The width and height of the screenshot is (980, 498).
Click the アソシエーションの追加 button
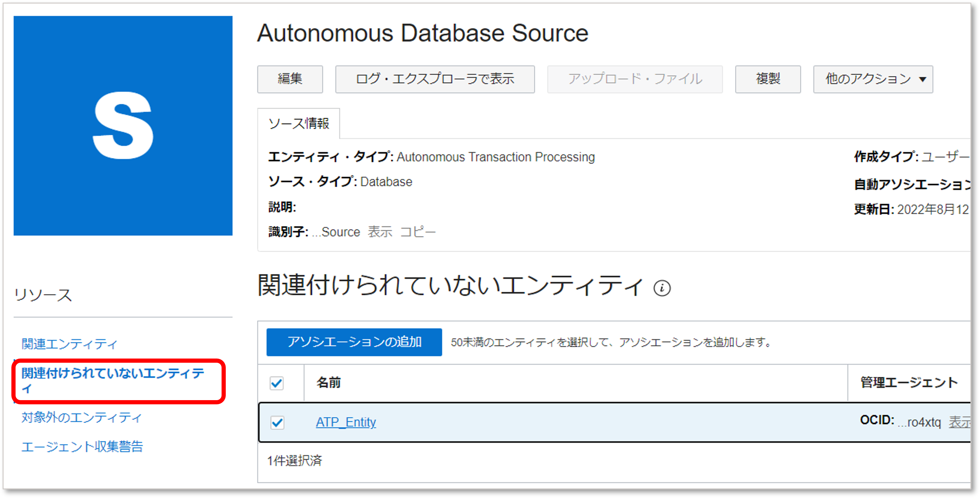[355, 341]
